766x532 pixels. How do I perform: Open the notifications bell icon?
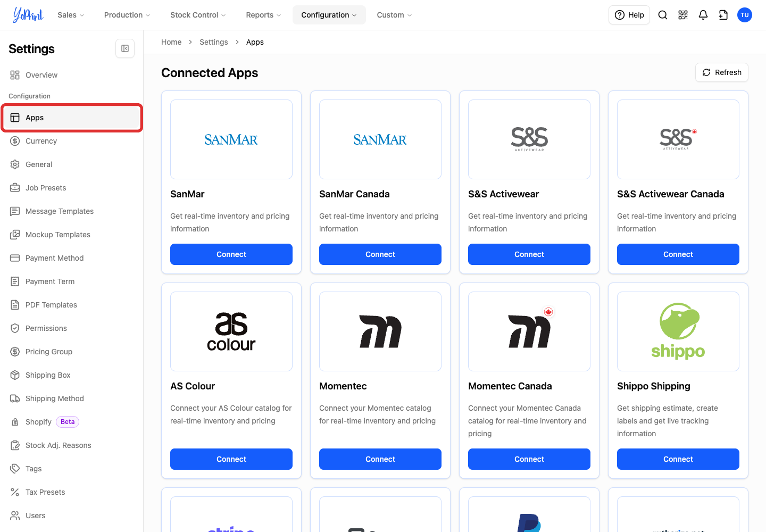pyautogui.click(x=703, y=15)
